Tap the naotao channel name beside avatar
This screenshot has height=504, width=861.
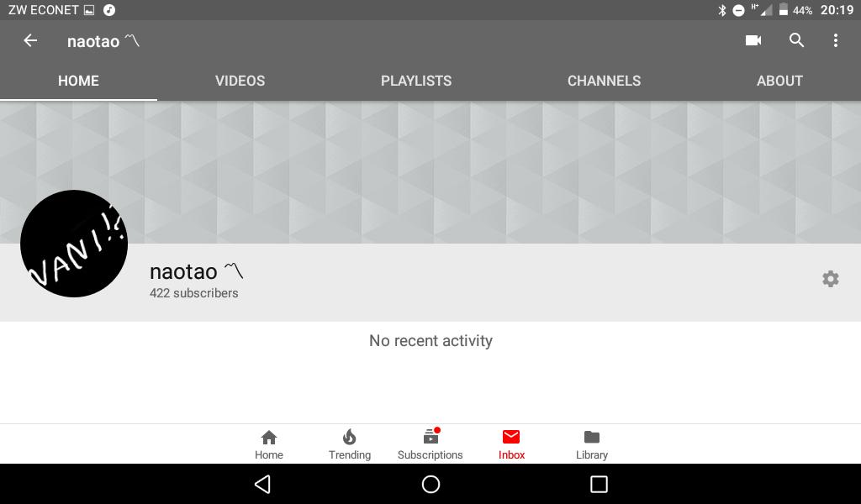196,271
